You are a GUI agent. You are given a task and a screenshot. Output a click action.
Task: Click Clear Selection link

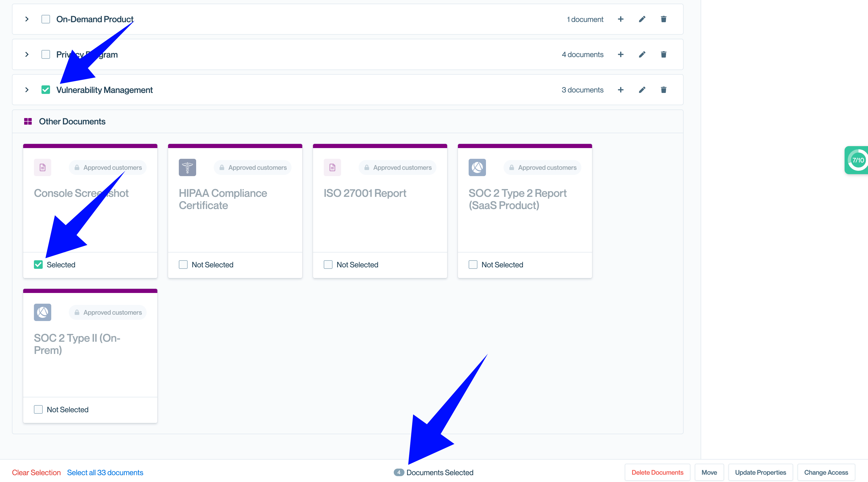tap(36, 472)
